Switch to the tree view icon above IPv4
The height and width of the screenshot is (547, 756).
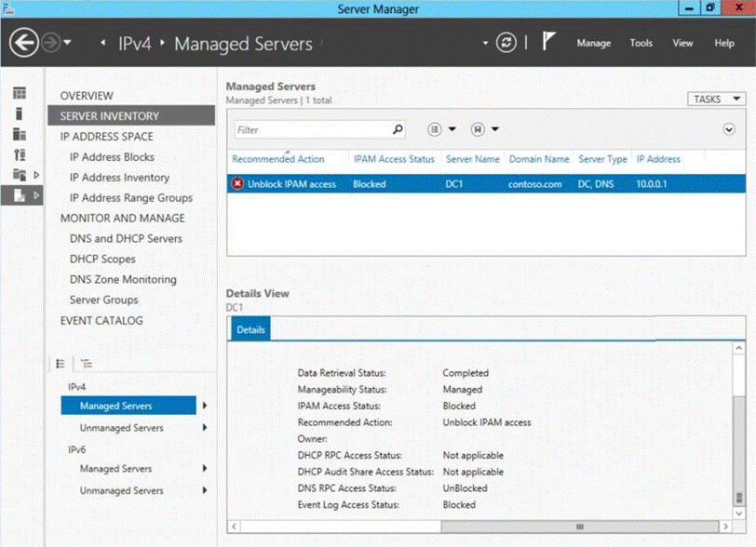click(87, 364)
